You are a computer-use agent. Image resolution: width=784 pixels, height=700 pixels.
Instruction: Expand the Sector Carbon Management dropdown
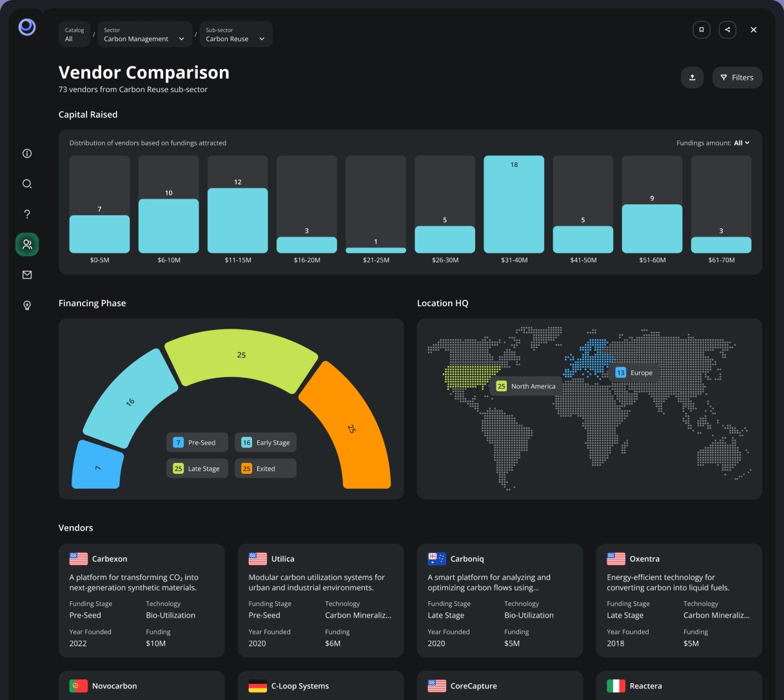[x=145, y=34]
